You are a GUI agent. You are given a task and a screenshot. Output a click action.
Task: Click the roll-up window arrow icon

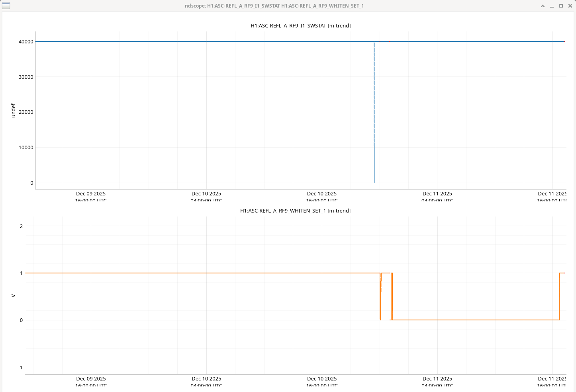(x=543, y=6)
